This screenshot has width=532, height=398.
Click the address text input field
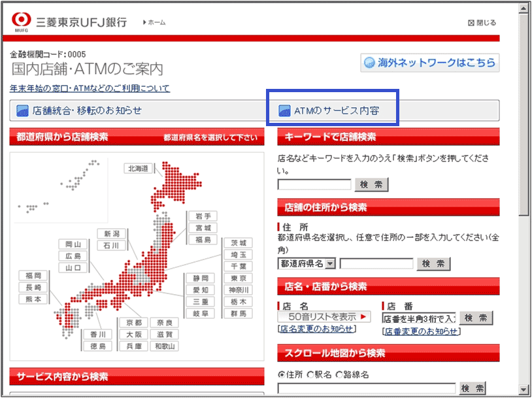tap(376, 263)
